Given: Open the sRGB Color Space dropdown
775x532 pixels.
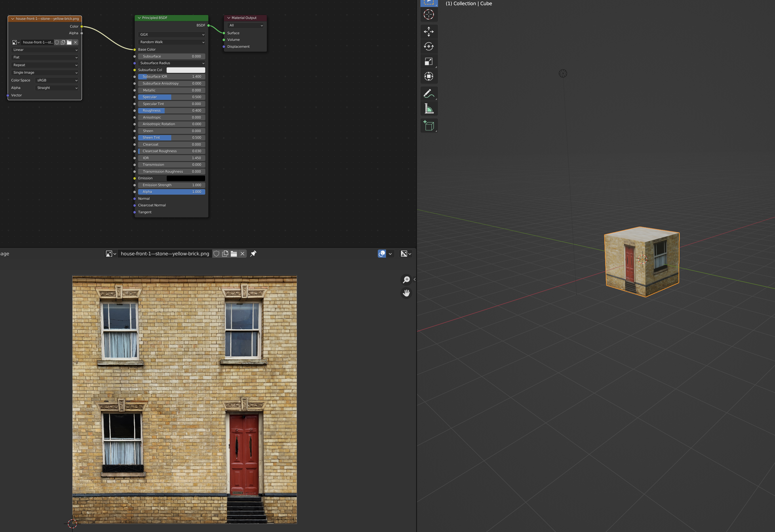Looking at the screenshot, I should tap(57, 80).
